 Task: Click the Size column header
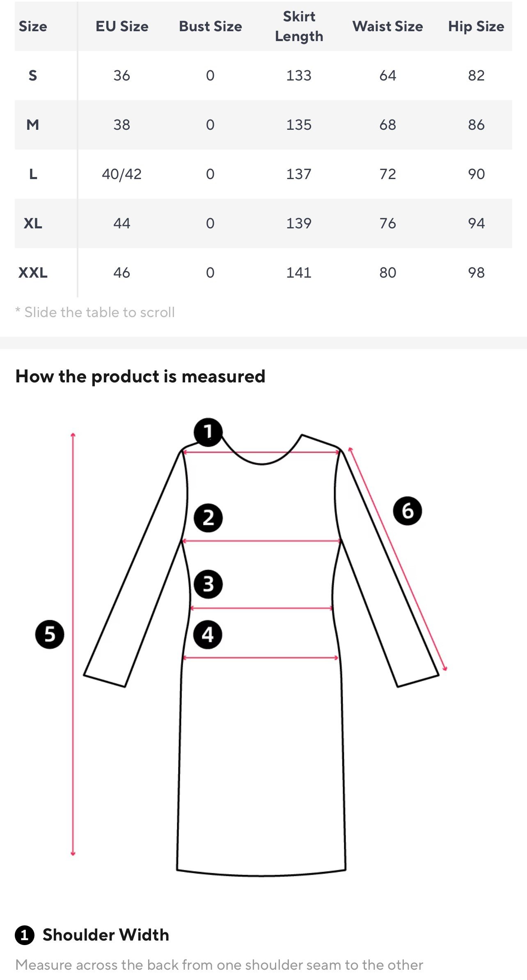coord(33,26)
